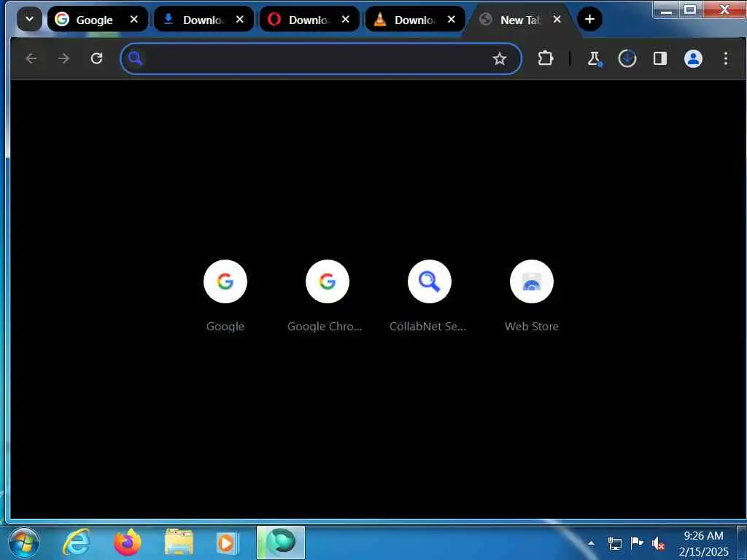747x560 pixels.
Task: Focus the address bar search field
Action: click(321, 58)
